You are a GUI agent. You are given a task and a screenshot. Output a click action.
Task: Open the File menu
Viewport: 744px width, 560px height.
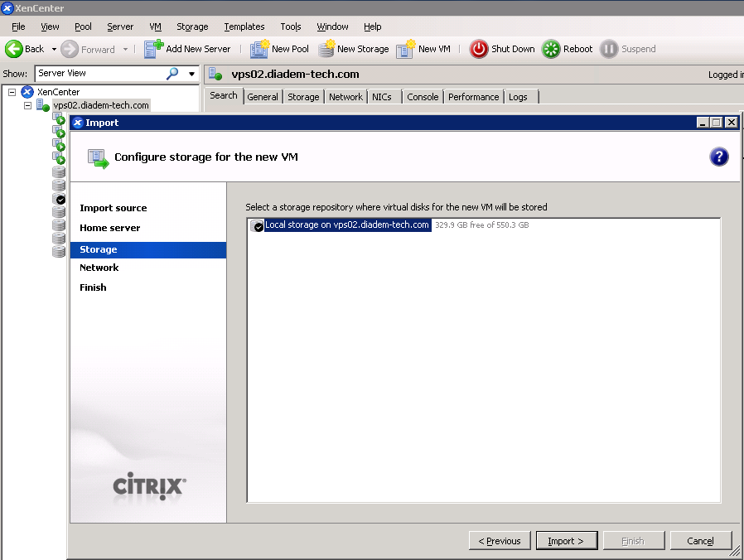pos(18,27)
